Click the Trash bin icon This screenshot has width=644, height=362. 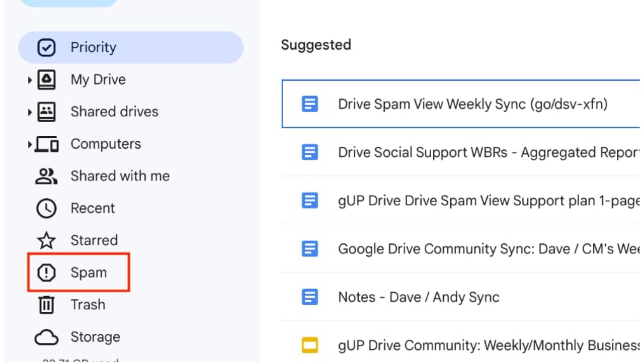[x=46, y=305]
